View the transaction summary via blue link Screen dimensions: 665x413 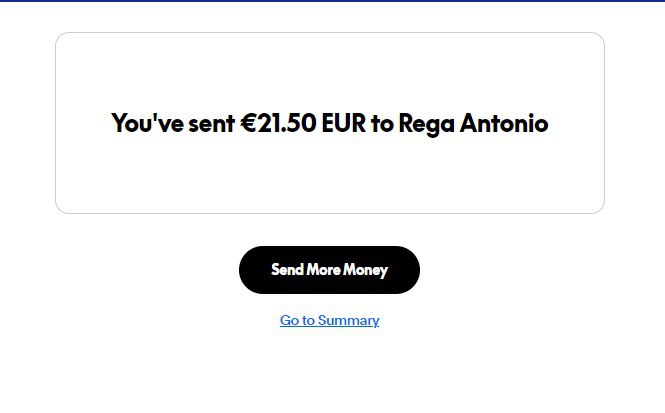tap(329, 321)
